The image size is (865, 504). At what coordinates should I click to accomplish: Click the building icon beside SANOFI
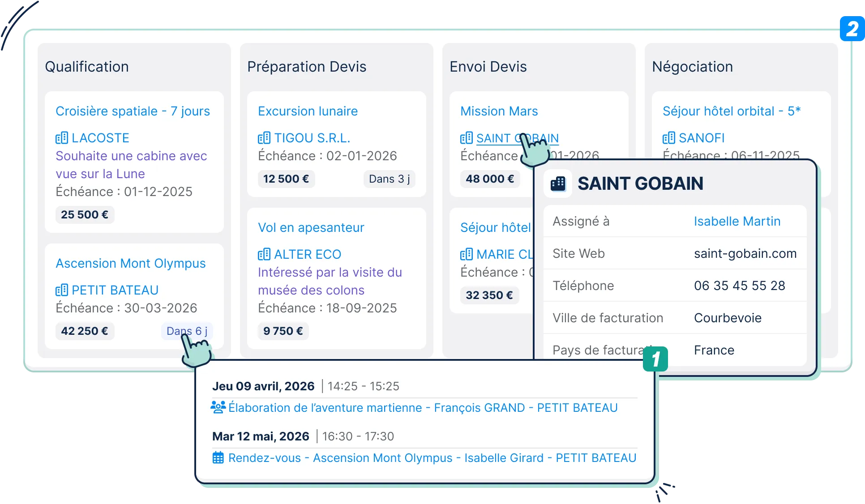pyautogui.click(x=669, y=138)
